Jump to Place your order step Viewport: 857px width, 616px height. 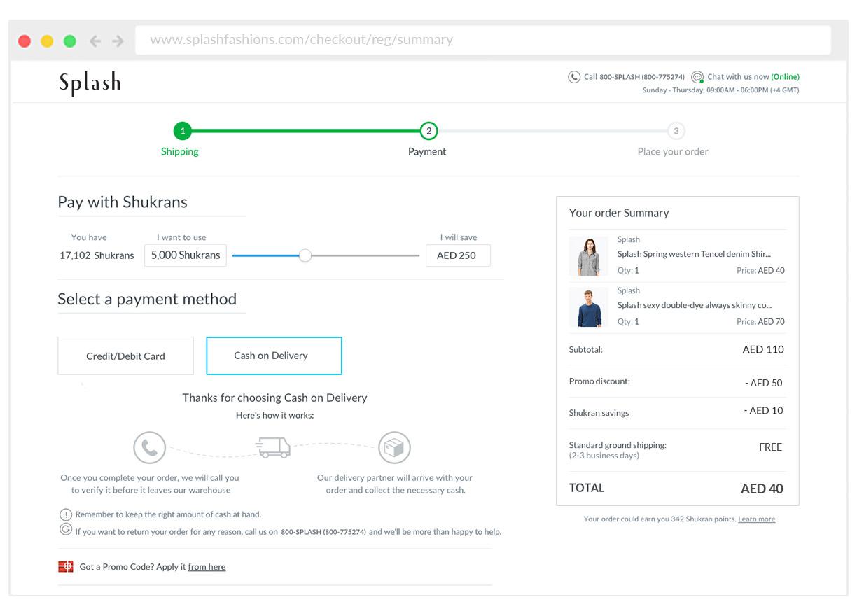pos(676,131)
